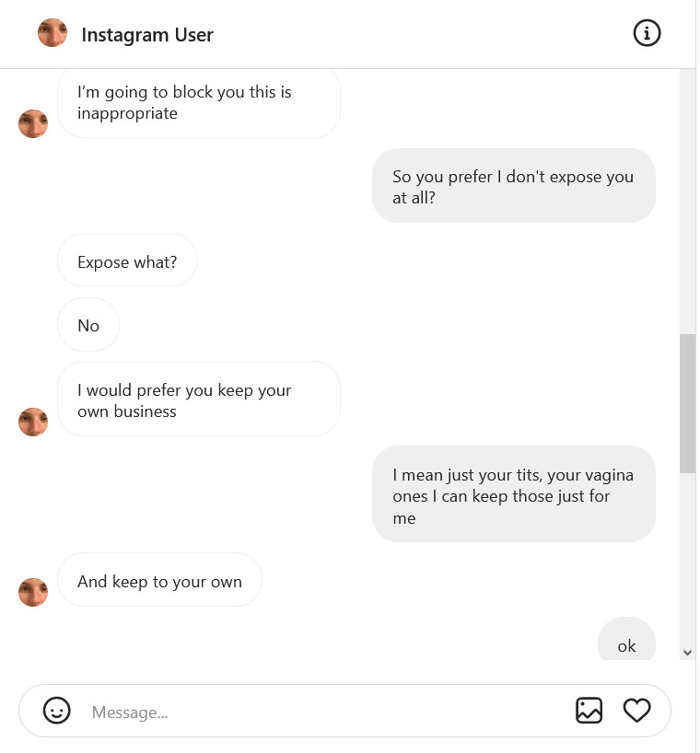This screenshot has width=700, height=753.
Task: Select the "No" message bubble
Action: [x=88, y=326]
